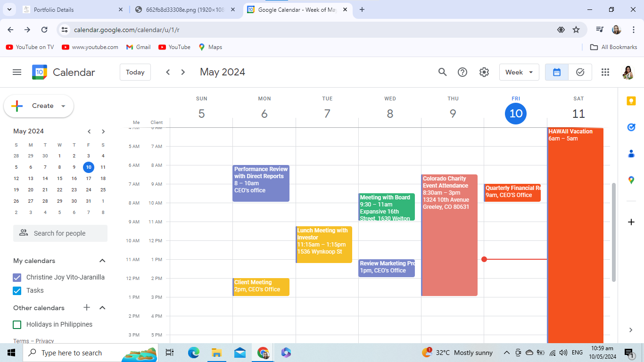644x362 pixels.
Task: Open Windows Start menu
Action: click(x=11, y=353)
